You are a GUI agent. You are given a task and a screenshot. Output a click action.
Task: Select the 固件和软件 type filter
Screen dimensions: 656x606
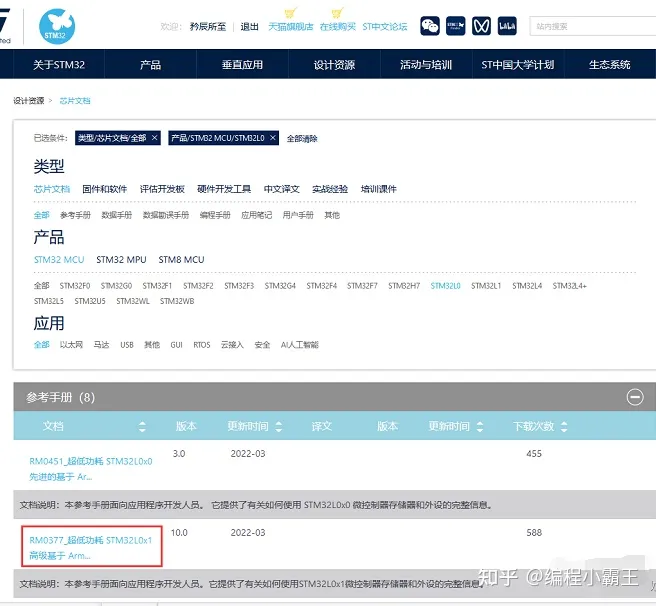tap(105, 189)
